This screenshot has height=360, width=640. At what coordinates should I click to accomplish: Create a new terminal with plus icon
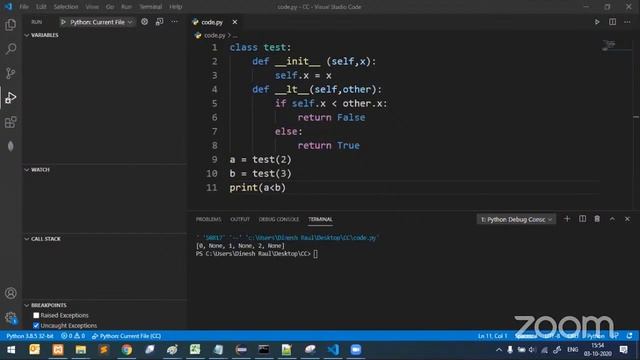[567, 219]
